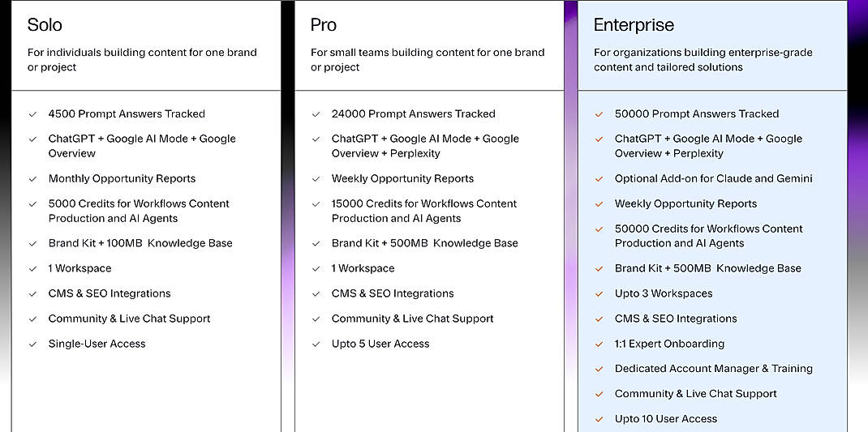The height and width of the screenshot is (432, 868).
Task: Click Pro's Community & Live Chat Support
Action: coord(412,319)
